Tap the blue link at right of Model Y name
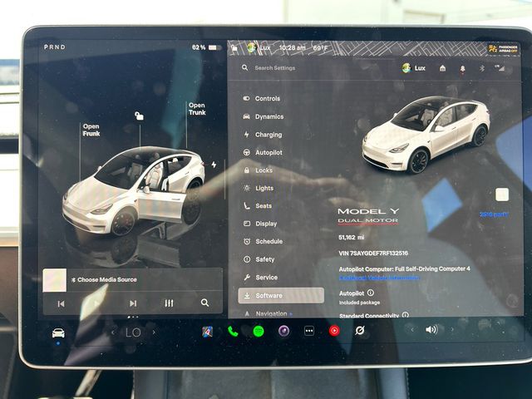This screenshot has height=399, width=532. (x=494, y=214)
